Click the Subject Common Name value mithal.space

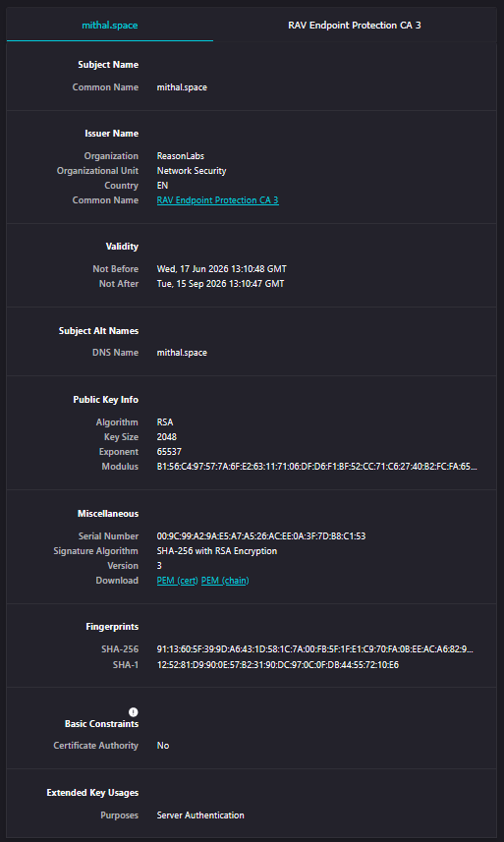(182, 87)
